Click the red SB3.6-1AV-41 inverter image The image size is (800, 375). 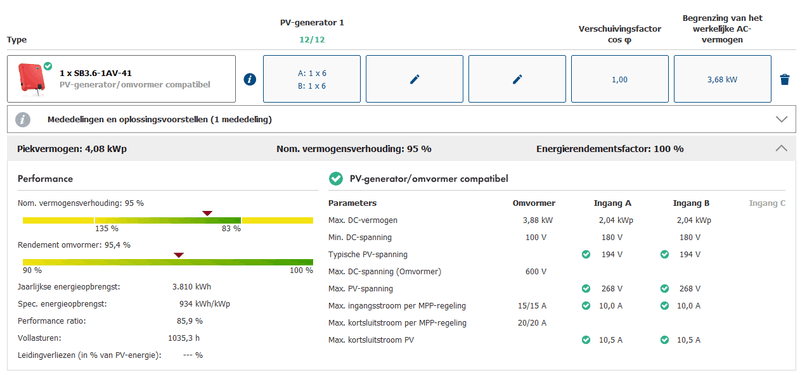click(x=32, y=78)
